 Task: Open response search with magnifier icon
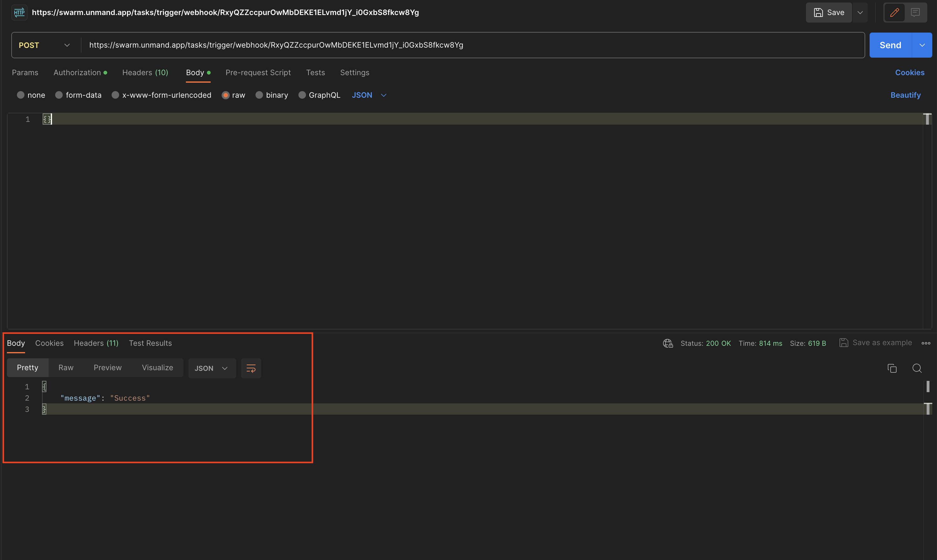point(917,368)
